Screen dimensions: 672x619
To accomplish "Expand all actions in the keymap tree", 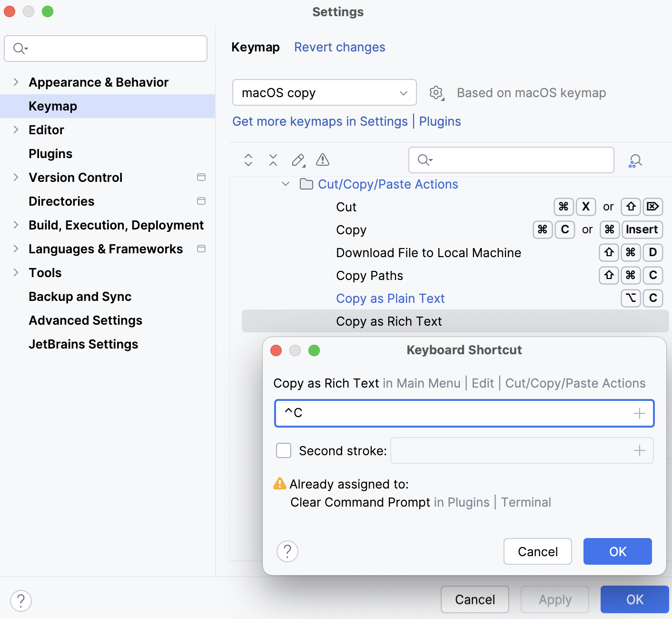I will coord(248,160).
